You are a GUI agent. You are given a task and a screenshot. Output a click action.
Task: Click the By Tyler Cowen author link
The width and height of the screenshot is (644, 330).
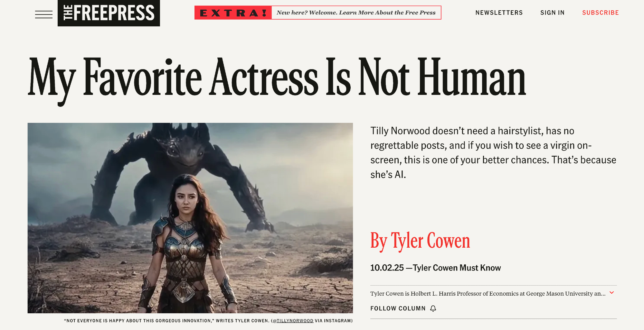[420, 241]
